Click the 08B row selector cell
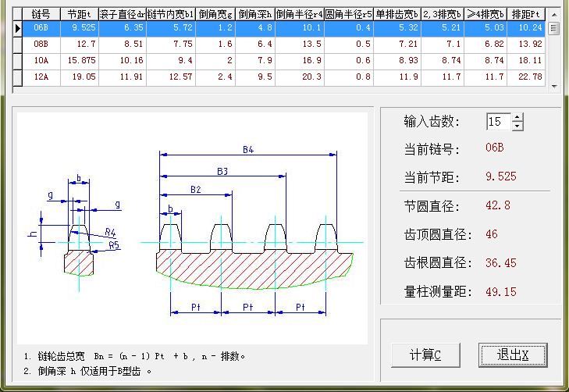This screenshot has height=392, width=569. coord(17,45)
